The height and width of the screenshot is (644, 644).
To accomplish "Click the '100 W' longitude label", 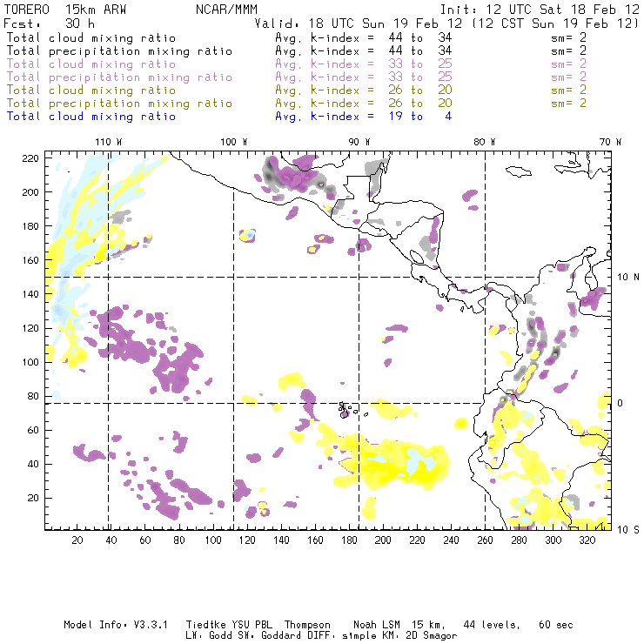I will [x=234, y=142].
